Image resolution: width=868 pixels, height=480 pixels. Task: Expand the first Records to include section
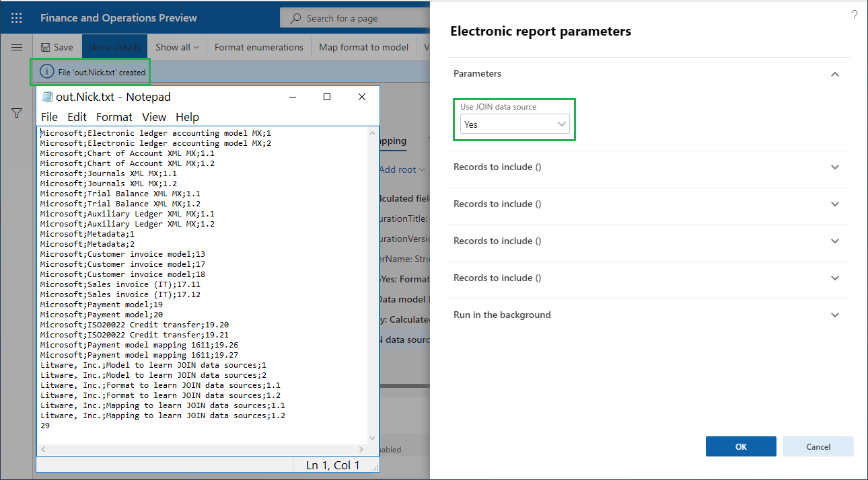[x=835, y=167]
